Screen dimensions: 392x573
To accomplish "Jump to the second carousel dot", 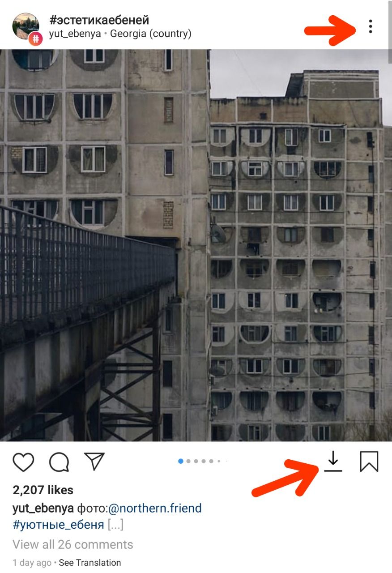I will coord(188,461).
